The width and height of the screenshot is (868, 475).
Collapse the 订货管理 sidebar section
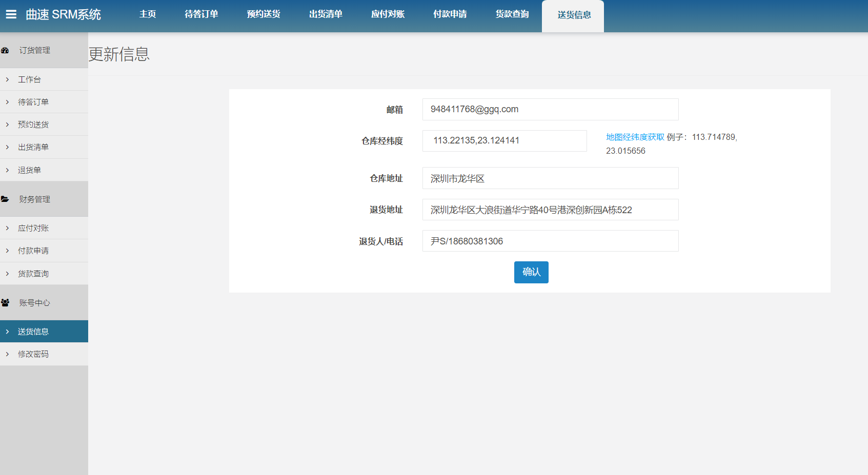[44, 50]
